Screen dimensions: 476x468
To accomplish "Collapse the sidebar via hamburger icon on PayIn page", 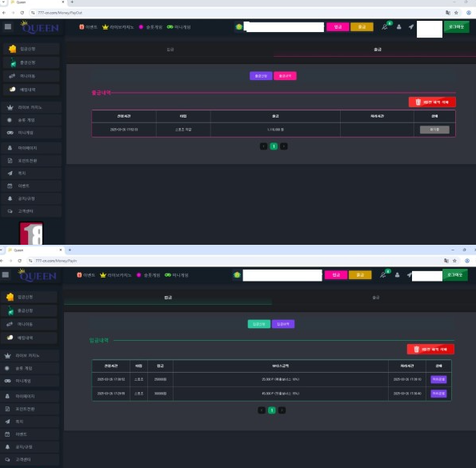I will pyautogui.click(x=6, y=274).
